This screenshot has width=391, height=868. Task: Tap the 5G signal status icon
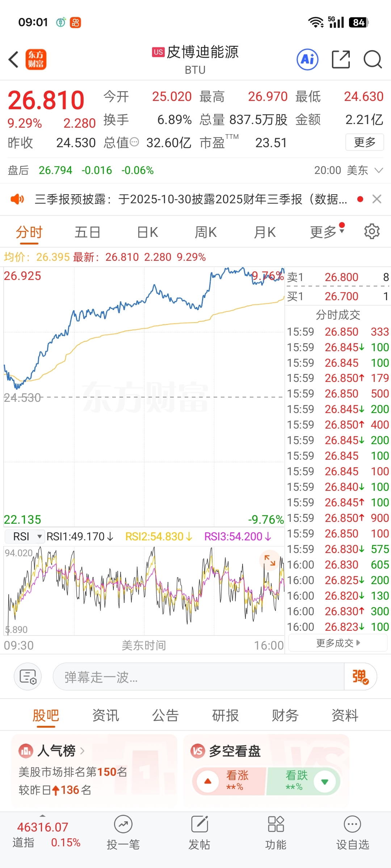click(x=336, y=22)
